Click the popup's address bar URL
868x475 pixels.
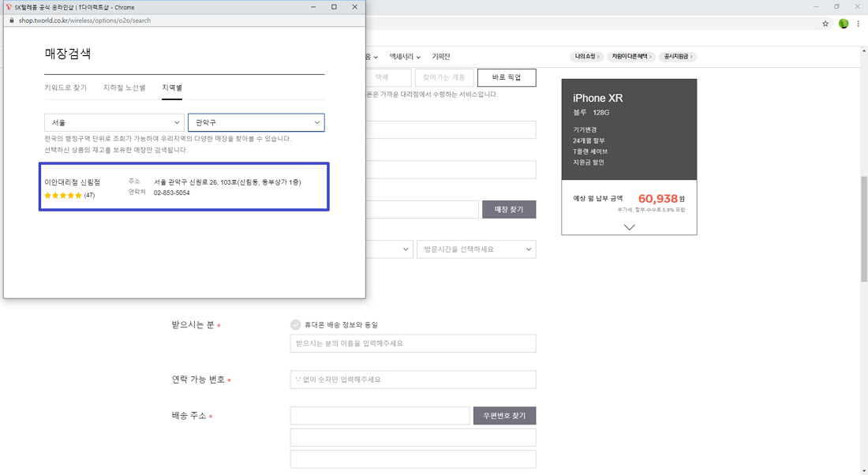pos(84,21)
